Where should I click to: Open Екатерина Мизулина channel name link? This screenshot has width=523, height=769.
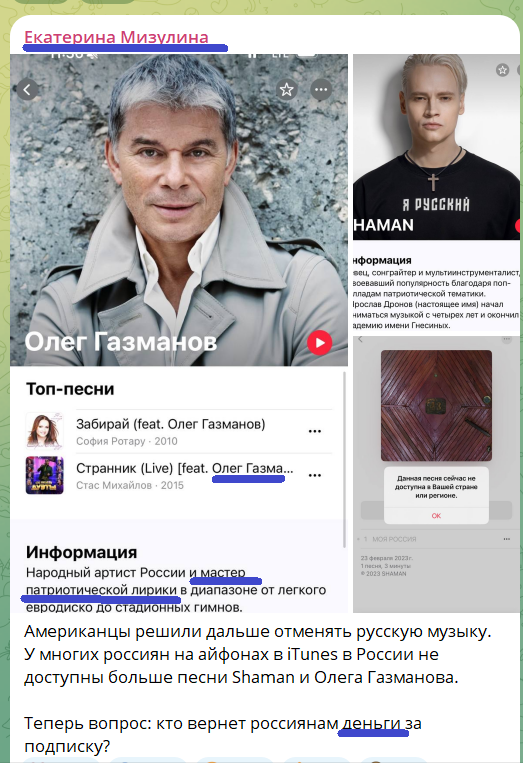[x=116, y=37]
